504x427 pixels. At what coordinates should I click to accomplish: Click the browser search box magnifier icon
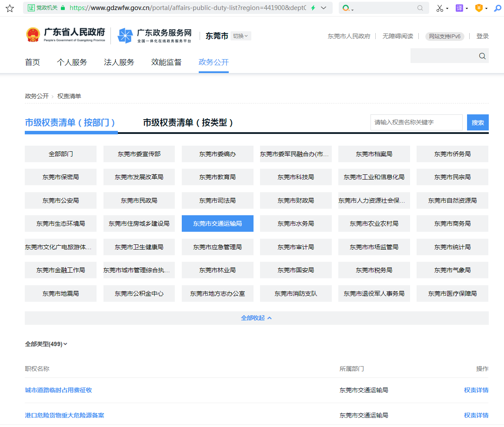click(420, 8)
